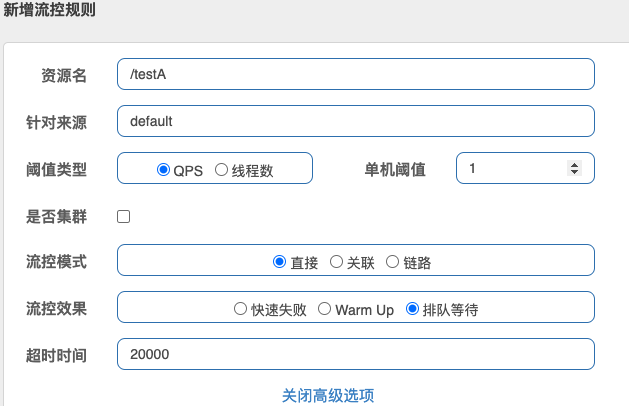Select 快速失败 flow control effect
This screenshot has width=629, height=406.
coord(240,309)
